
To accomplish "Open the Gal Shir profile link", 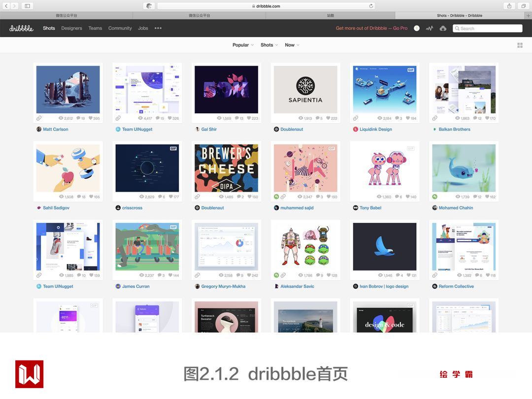I will pyautogui.click(x=209, y=129).
